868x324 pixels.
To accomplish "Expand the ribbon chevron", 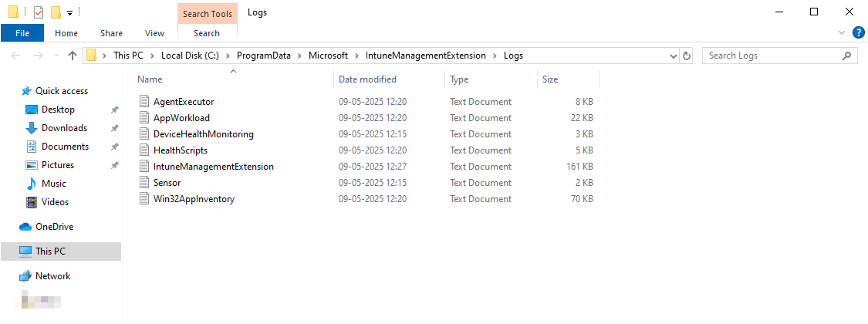I will pyautogui.click(x=842, y=32).
